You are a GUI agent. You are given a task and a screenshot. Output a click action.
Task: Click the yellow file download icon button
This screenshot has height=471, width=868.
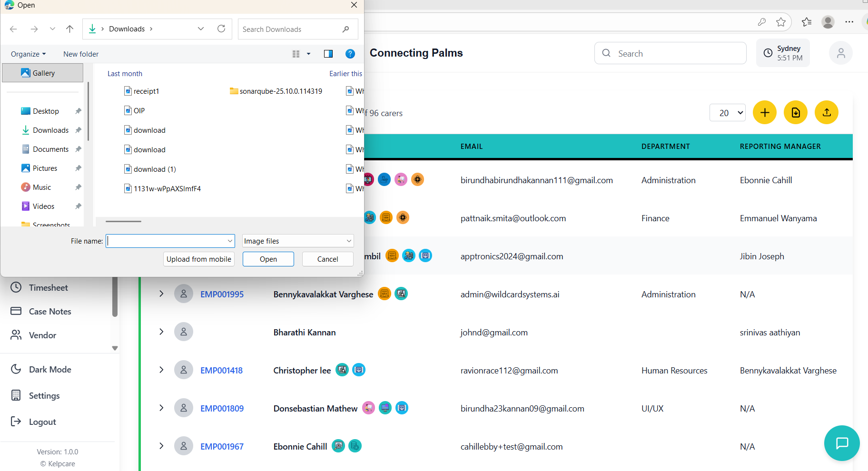[795, 113]
